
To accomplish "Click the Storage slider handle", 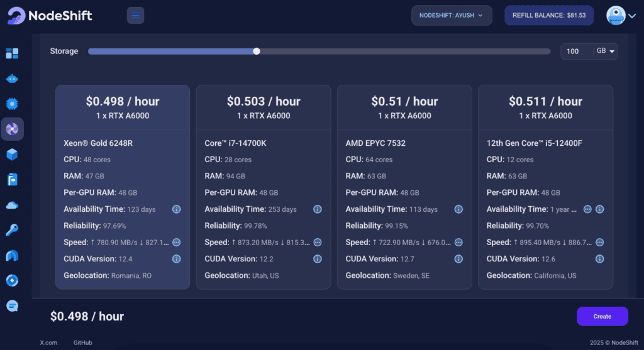I will (257, 51).
